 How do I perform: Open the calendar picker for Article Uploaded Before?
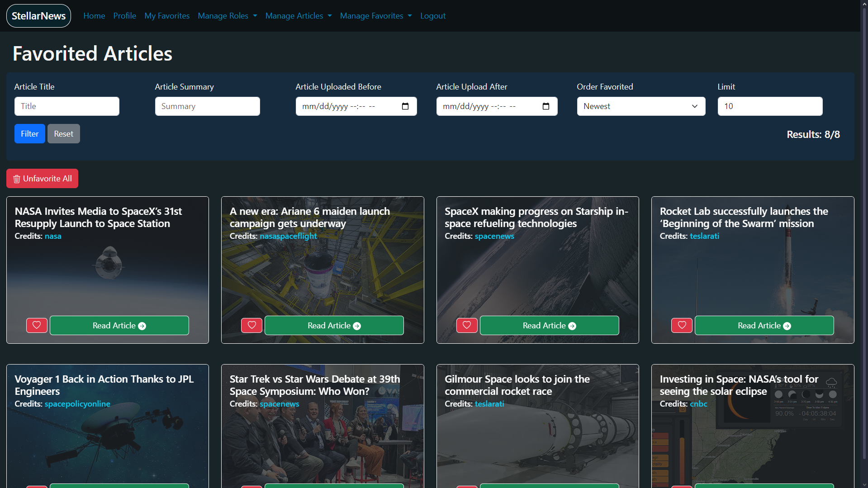(405, 106)
